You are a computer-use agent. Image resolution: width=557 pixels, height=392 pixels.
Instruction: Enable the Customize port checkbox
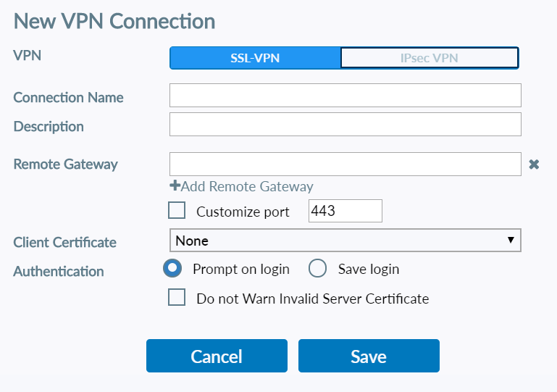click(177, 211)
